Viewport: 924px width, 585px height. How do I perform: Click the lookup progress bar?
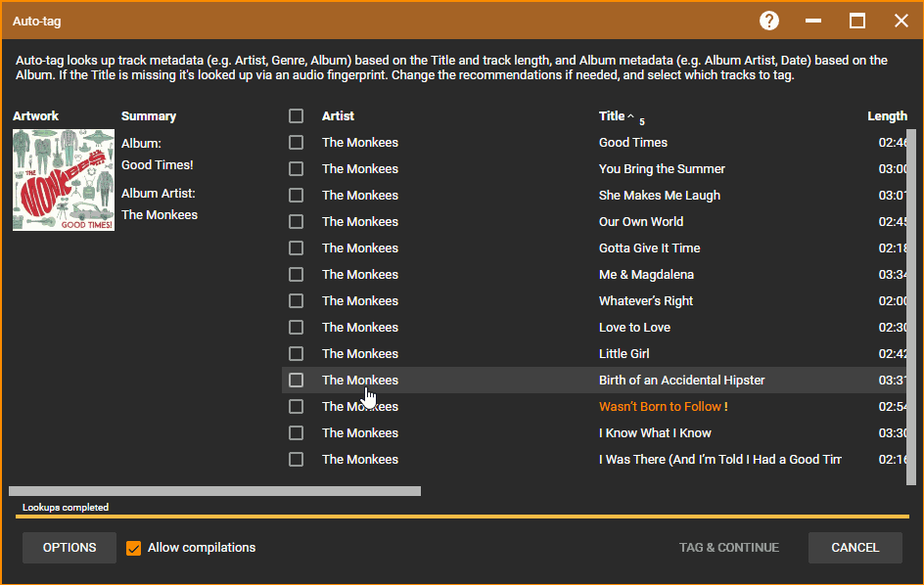pyautogui.click(x=462, y=516)
